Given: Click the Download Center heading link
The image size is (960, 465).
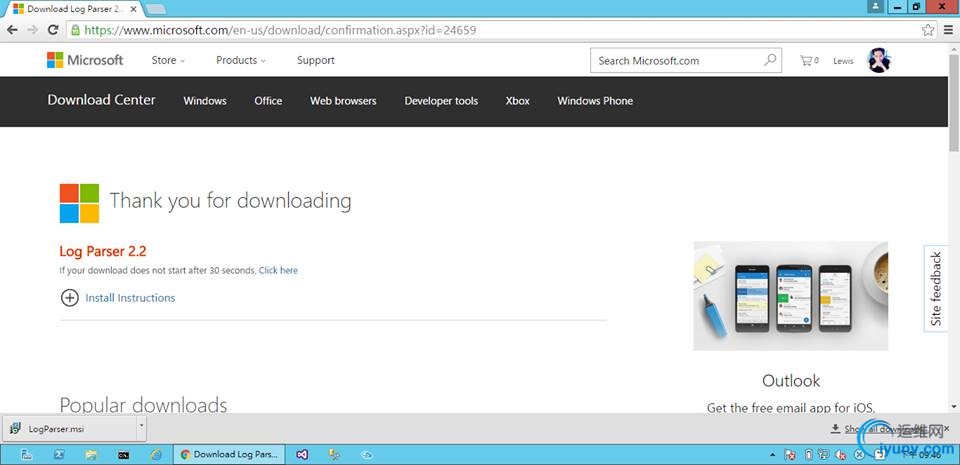Looking at the screenshot, I should coord(102,100).
